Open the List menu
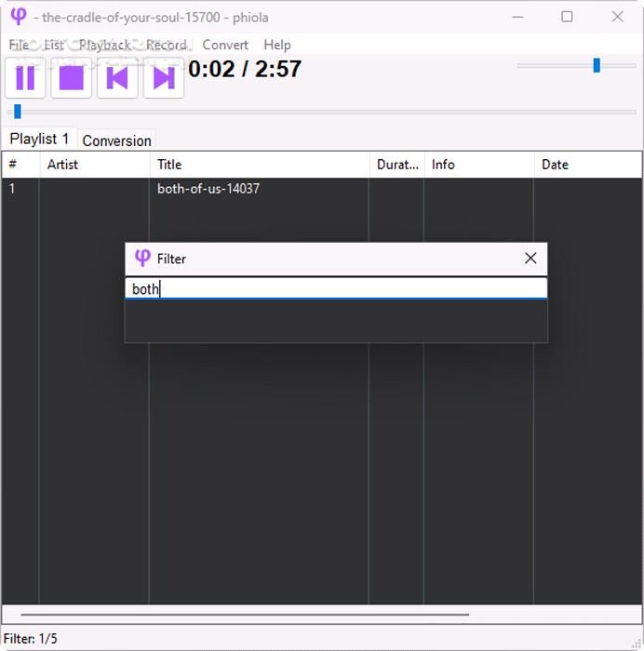The height and width of the screenshot is (651, 644). pyautogui.click(x=54, y=45)
